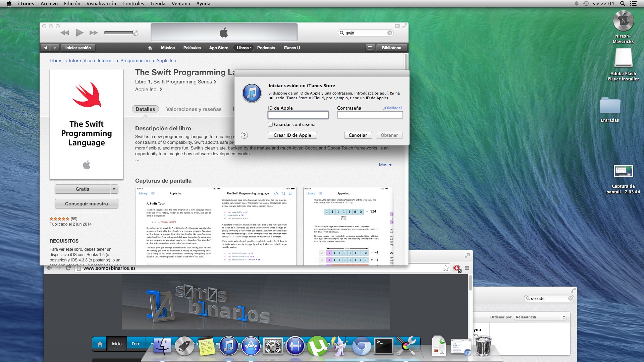Open System Preferences gear in the Dock

pyautogui.click(x=273, y=346)
